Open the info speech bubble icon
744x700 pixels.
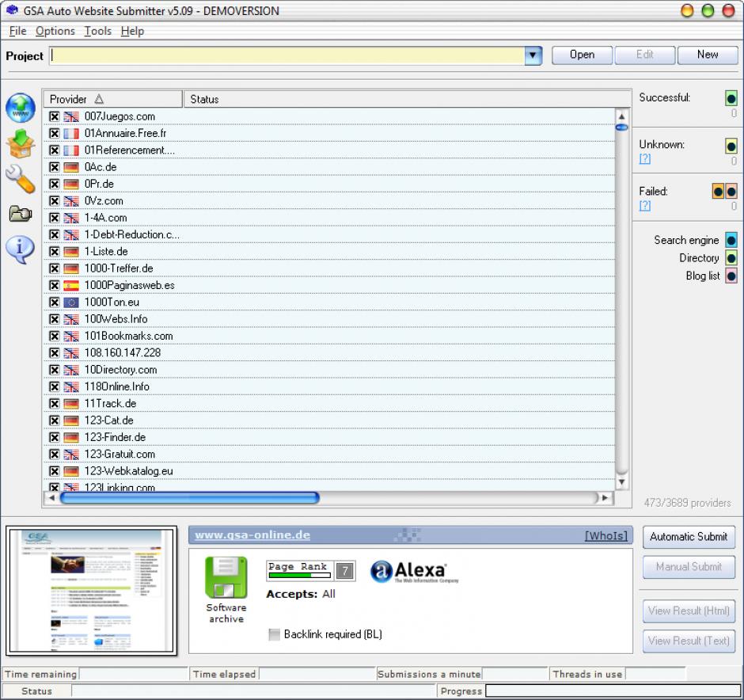(x=20, y=249)
